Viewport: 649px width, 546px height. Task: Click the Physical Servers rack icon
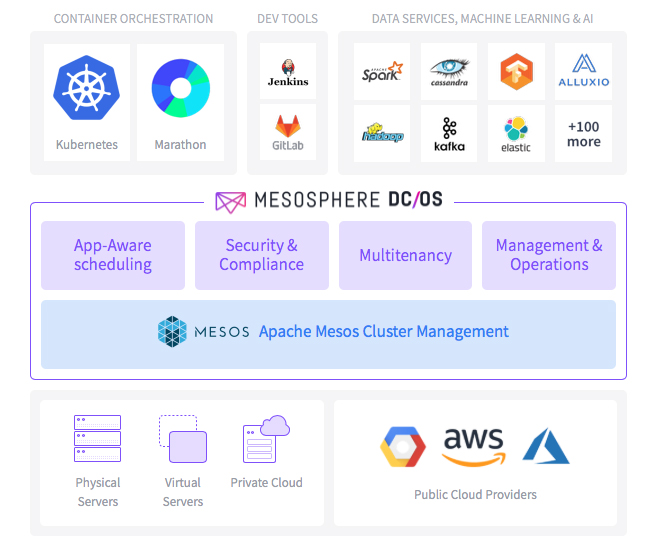(x=97, y=438)
